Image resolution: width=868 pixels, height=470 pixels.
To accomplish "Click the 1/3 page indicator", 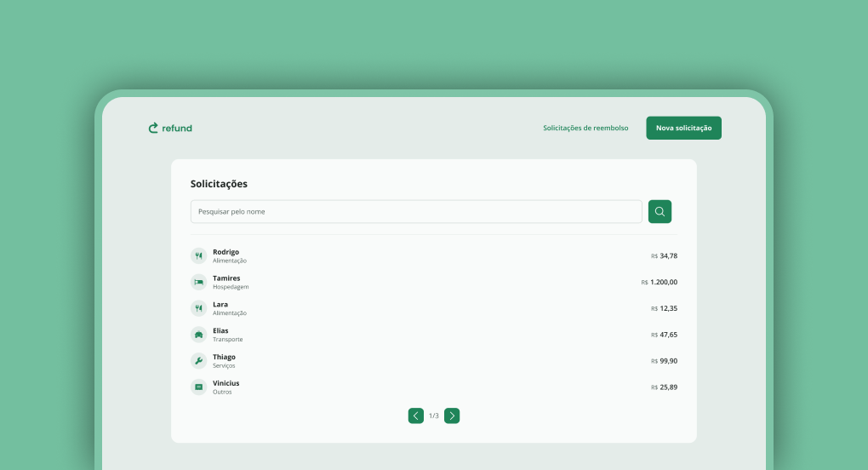I will point(434,416).
